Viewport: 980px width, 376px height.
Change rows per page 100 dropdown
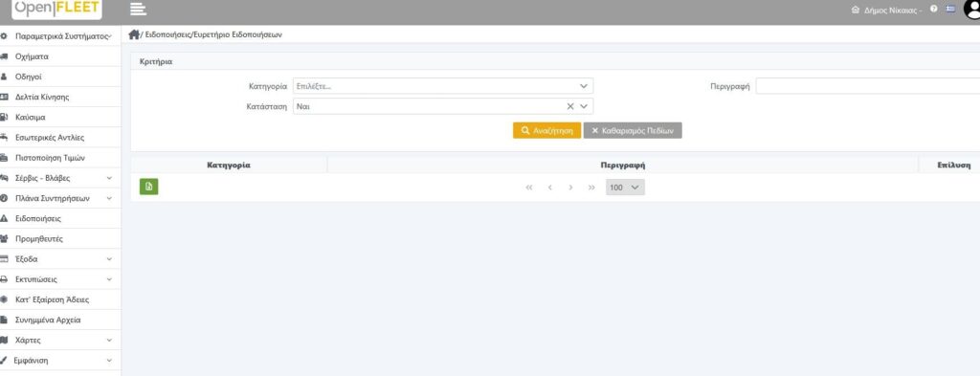(625, 188)
